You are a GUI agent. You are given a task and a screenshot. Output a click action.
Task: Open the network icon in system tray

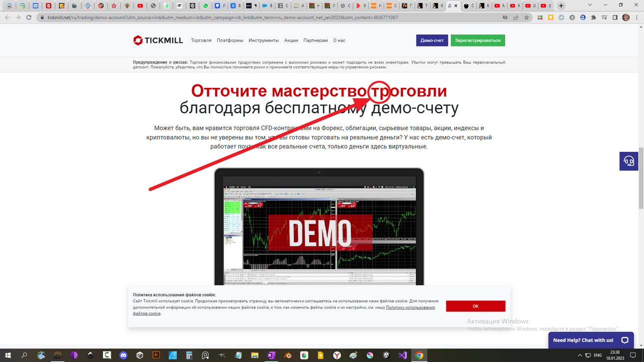pyautogui.click(x=588, y=356)
